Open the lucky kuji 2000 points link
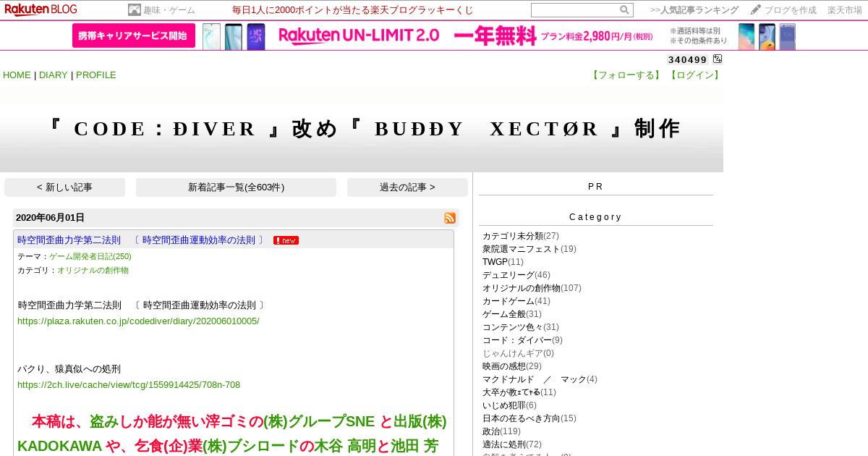 353,10
